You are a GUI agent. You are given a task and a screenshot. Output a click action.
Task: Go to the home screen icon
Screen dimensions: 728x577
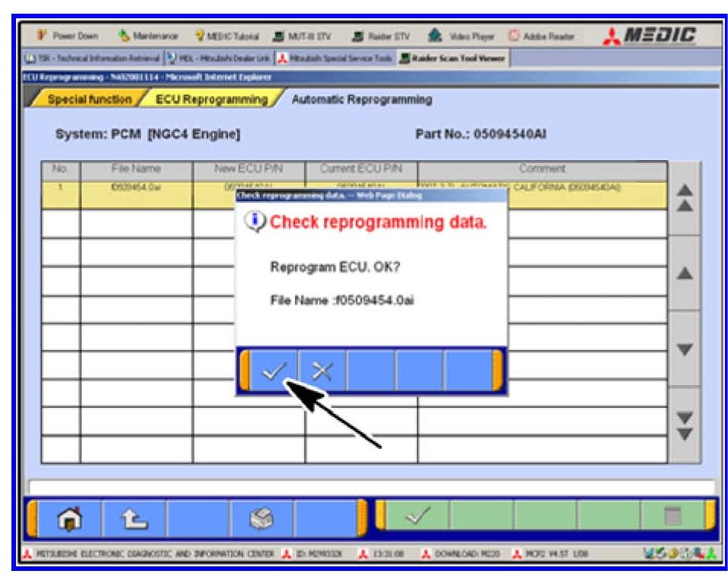click(x=69, y=519)
